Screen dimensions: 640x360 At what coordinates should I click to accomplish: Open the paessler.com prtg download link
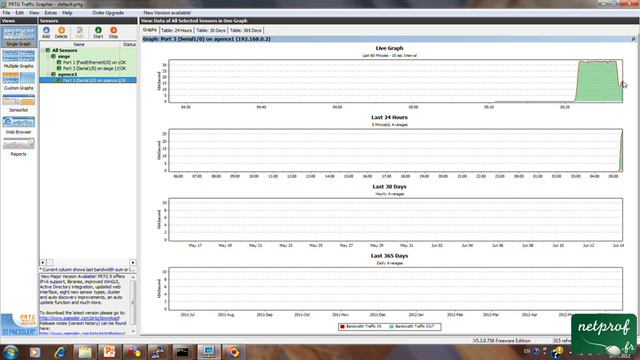[x=80, y=318]
